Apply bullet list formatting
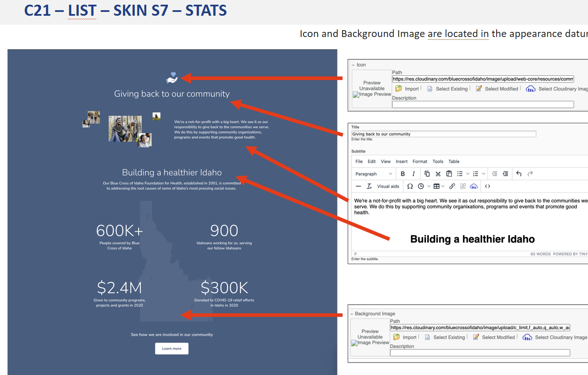 click(x=460, y=174)
